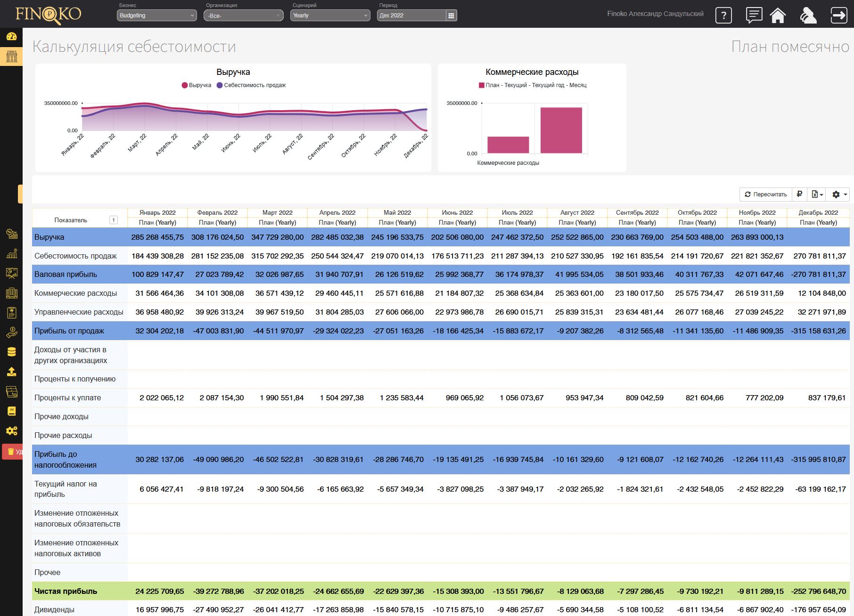Open the calendar picker beside Период field
Screen dimensions: 854x616
click(451, 16)
